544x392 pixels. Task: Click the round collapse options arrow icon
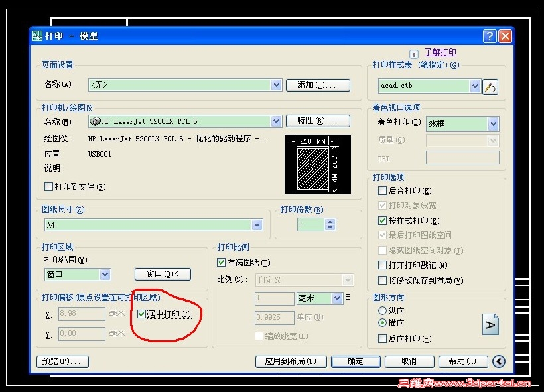tap(498, 361)
